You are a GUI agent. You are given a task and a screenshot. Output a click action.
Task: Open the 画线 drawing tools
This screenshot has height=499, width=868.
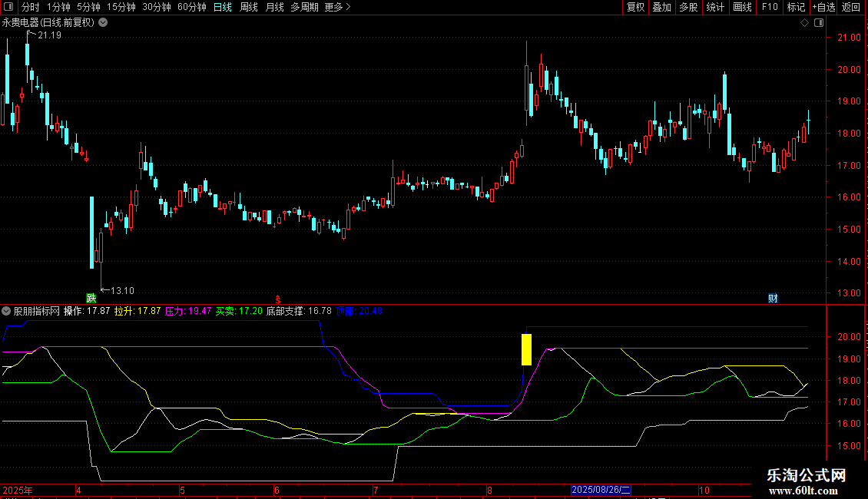(742, 7)
